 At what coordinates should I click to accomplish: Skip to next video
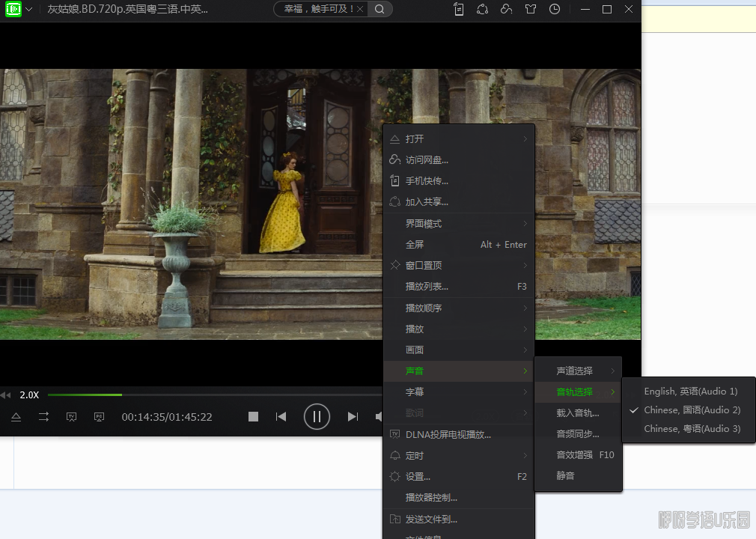(353, 416)
